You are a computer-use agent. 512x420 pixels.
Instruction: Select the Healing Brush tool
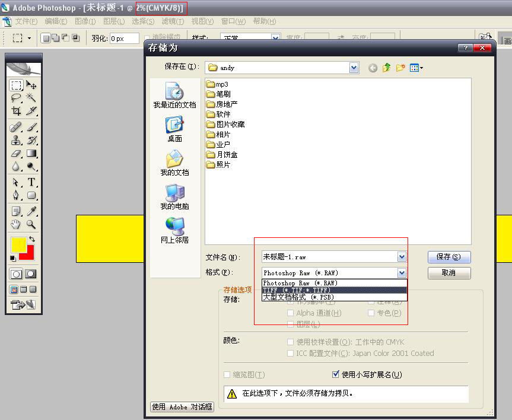[x=16, y=127]
